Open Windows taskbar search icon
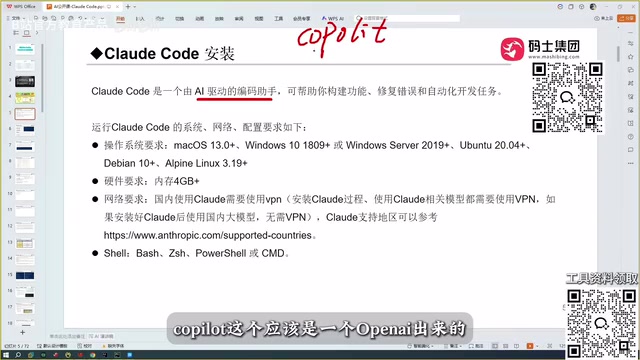Viewport: 640px width, 360px height. coord(18,355)
